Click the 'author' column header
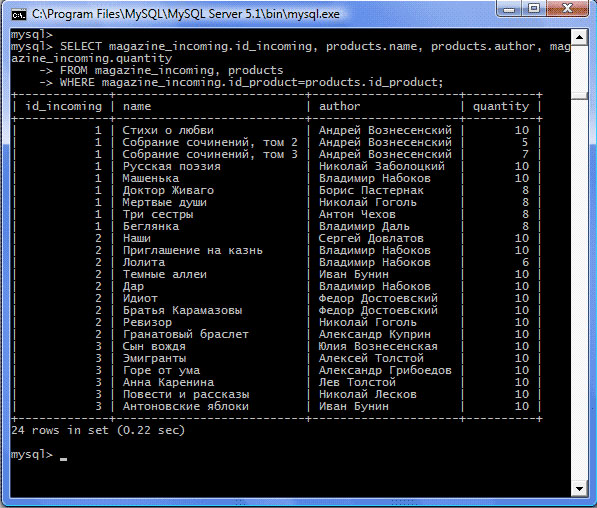Screen dimensions: 597x508 339,106
